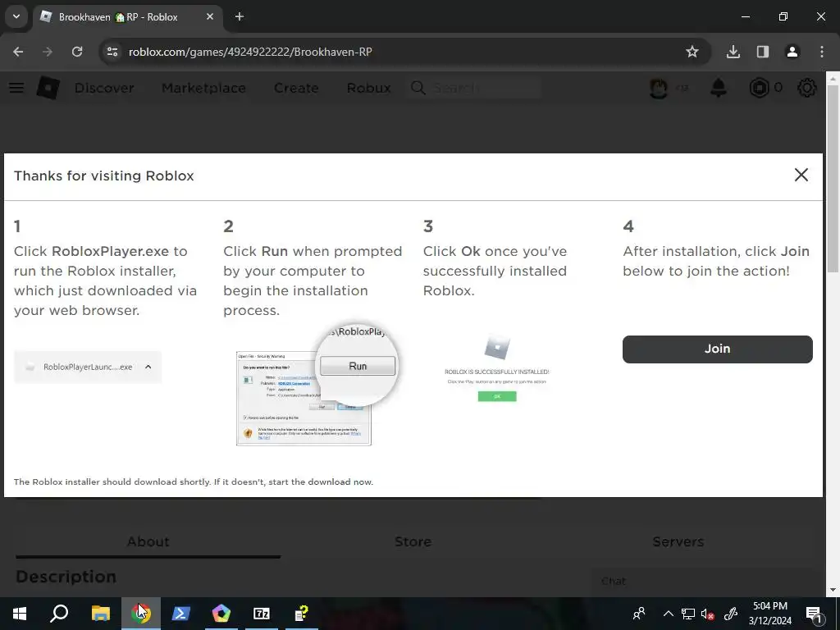The image size is (840, 630).
Task: Click the muted volume tray icon
Action: coord(708,614)
